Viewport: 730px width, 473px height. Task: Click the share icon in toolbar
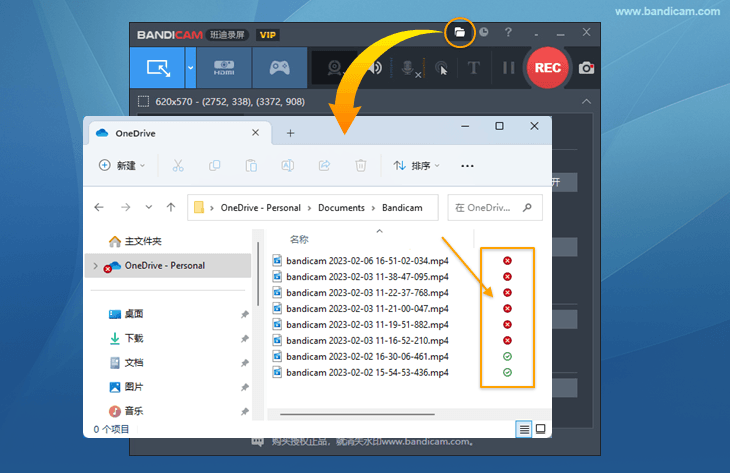pos(324,165)
